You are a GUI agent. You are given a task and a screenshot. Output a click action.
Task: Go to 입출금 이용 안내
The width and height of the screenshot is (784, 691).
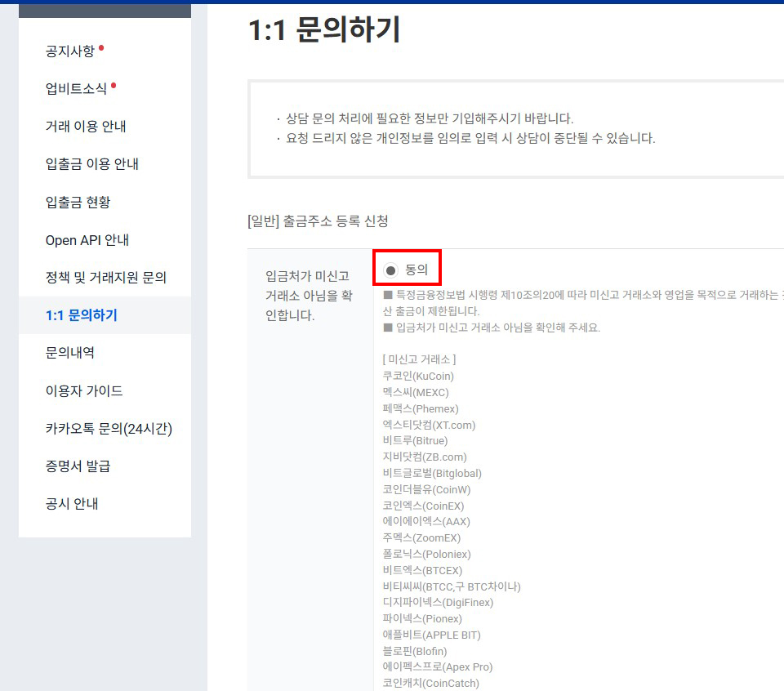(x=92, y=164)
